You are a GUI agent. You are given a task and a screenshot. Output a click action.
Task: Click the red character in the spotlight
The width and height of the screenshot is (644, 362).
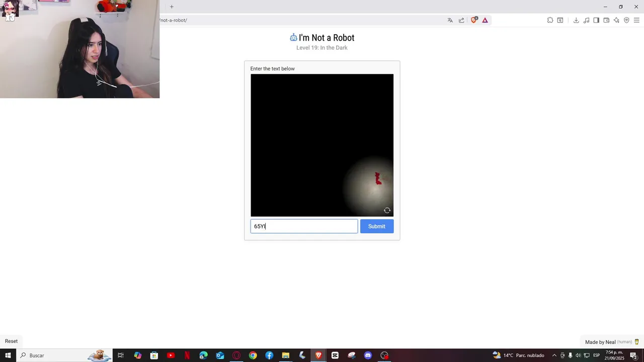point(378,178)
